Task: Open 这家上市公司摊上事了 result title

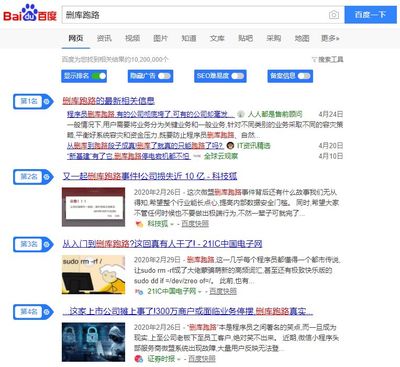Action: click(x=188, y=312)
